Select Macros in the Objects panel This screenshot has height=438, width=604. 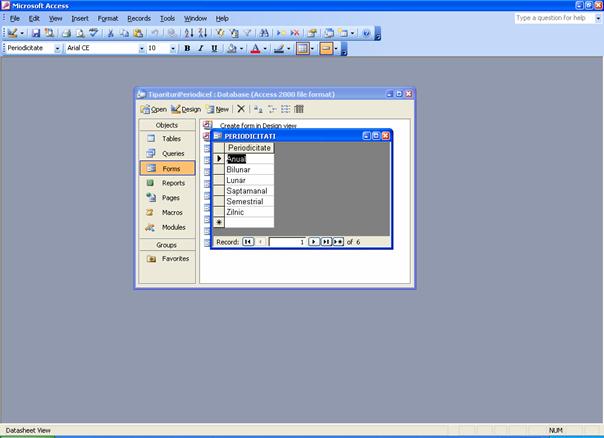pyautogui.click(x=166, y=212)
